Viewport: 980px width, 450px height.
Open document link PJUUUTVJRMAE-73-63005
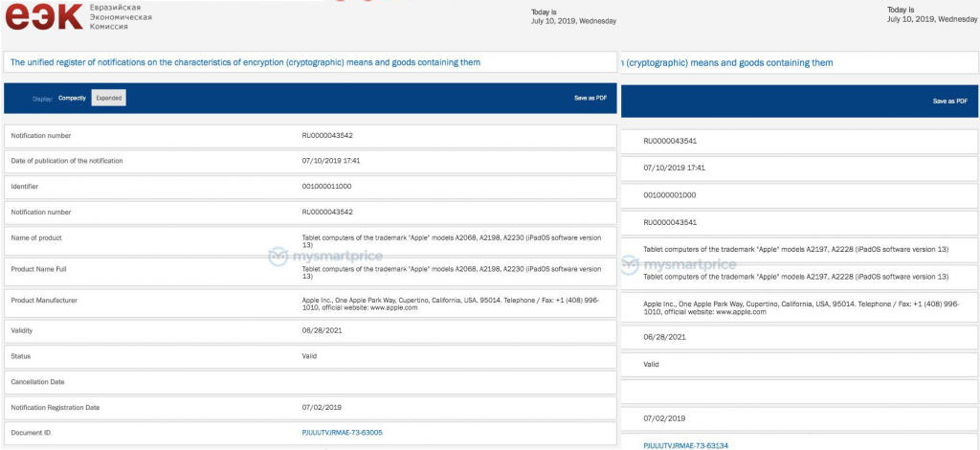coord(342,433)
